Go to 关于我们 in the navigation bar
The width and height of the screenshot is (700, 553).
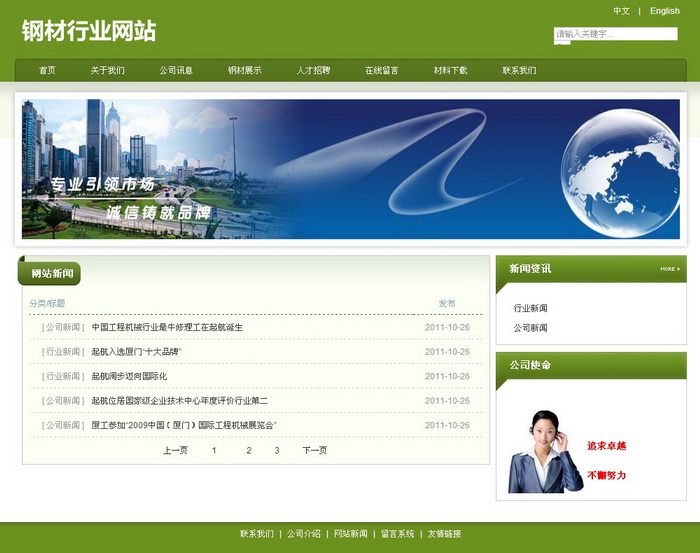(x=108, y=71)
